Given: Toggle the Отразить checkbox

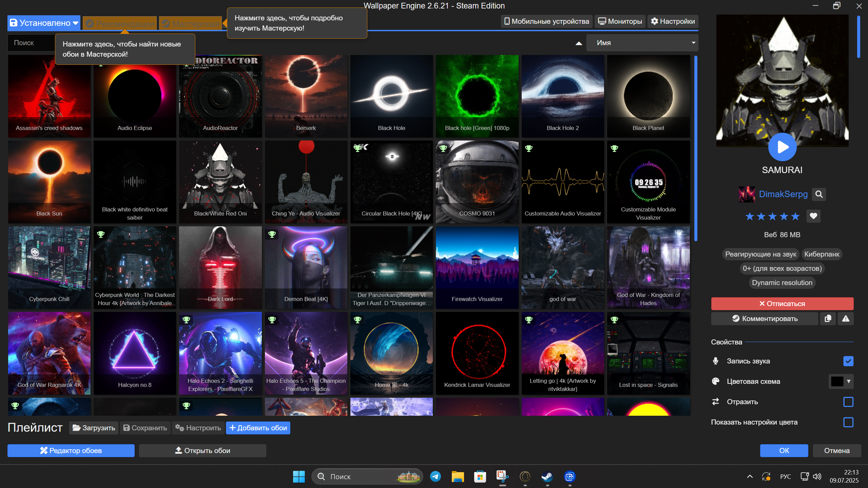Looking at the screenshot, I should pyautogui.click(x=848, y=401).
